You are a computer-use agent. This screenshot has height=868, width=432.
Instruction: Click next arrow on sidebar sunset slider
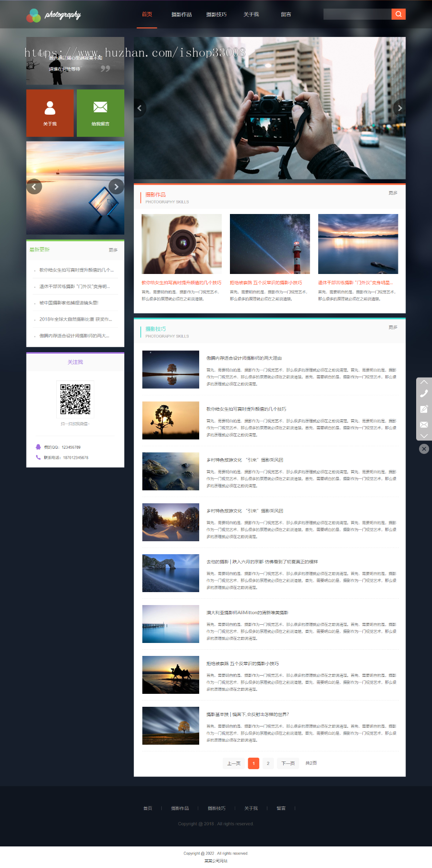116,186
